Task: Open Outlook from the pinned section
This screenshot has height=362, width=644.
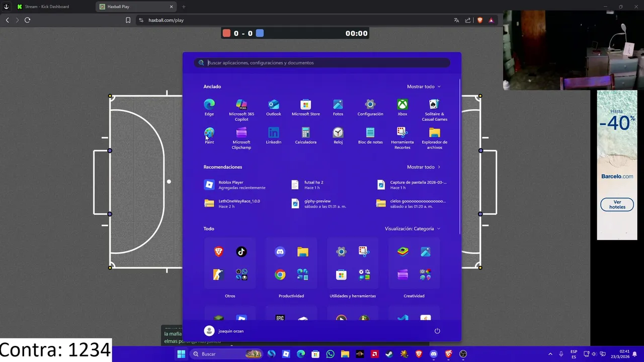Action: 274,107
